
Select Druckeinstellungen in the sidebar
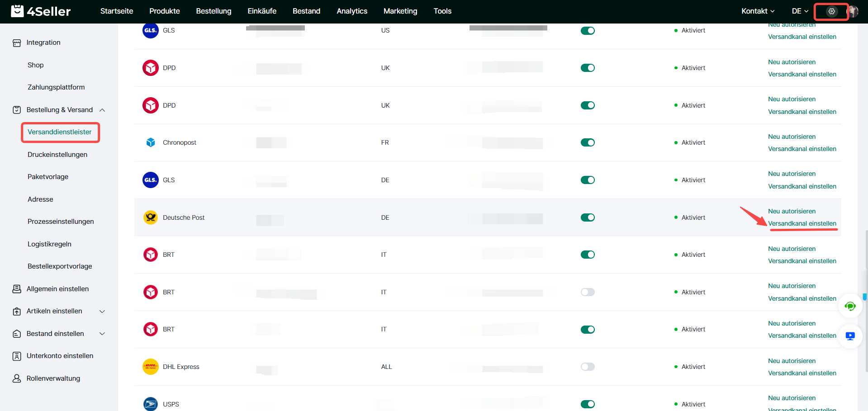pyautogui.click(x=57, y=155)
